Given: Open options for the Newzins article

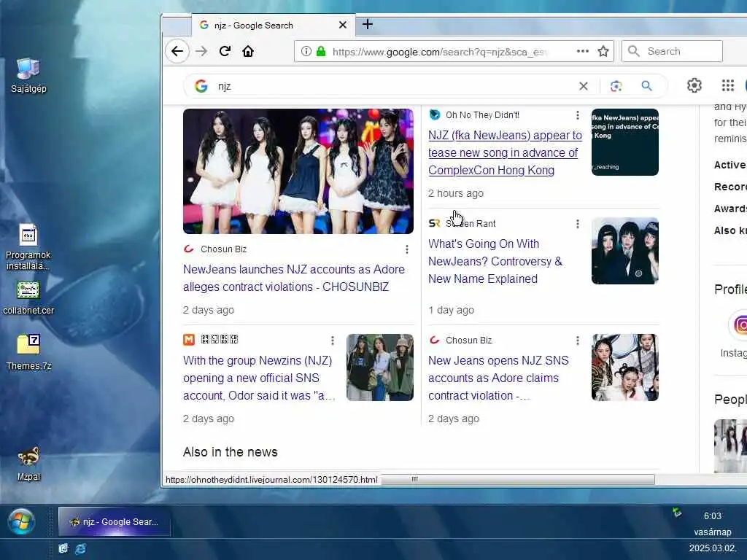Looking at the screenshot, I should [333, 341].
